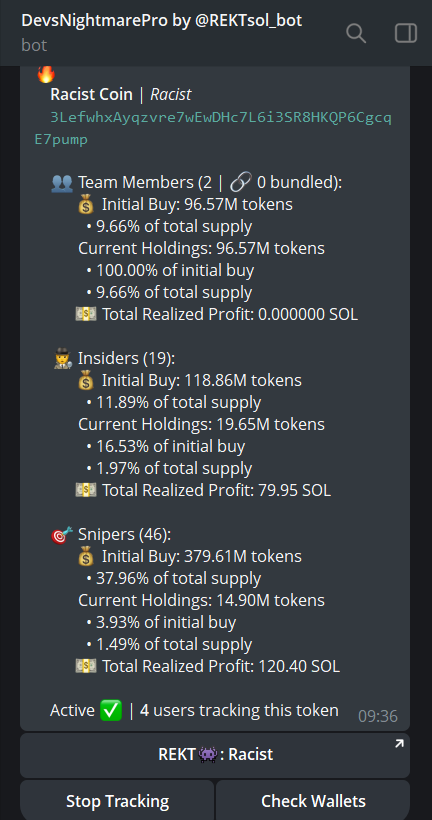Click the 09:36 message timestamp

(378, 716)
